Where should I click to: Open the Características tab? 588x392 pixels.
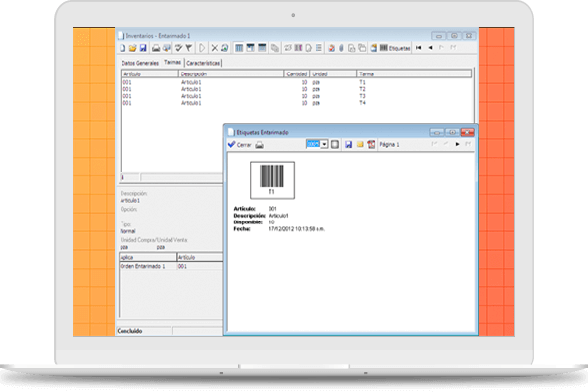[204, 62]
